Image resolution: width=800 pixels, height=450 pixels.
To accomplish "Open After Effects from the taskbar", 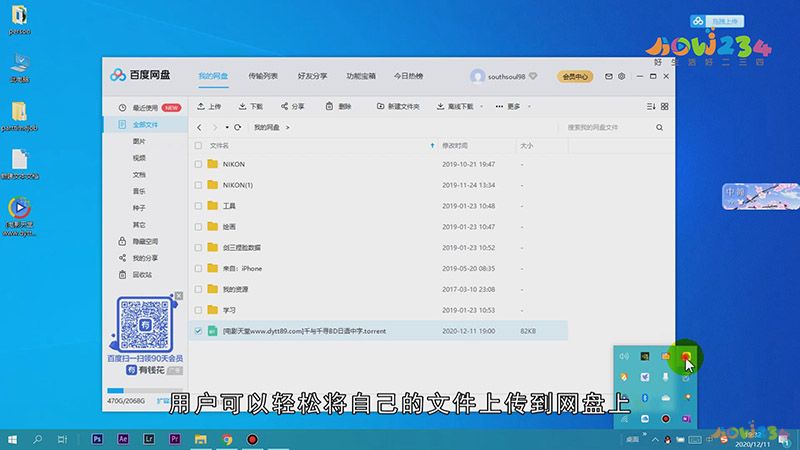I will click(123, 439).
